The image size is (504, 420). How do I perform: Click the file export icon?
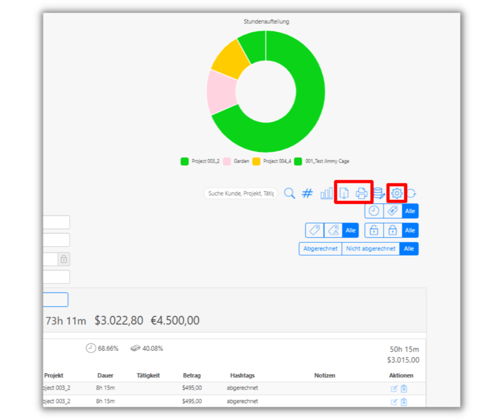tap(344, 193)
